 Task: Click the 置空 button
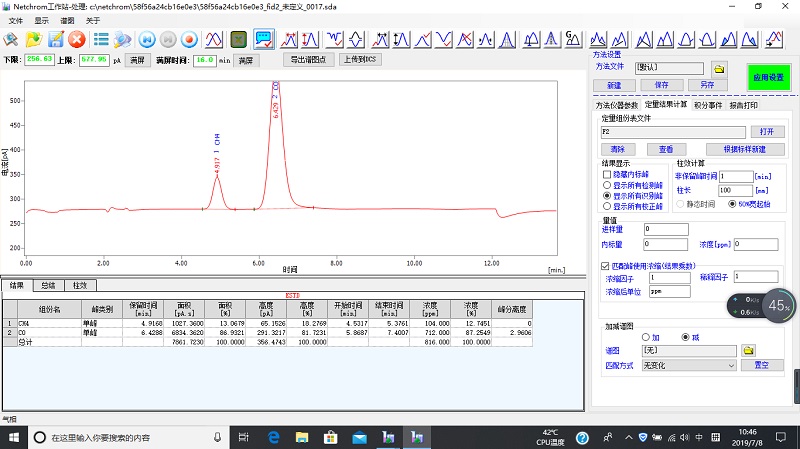tap(762, 365)
